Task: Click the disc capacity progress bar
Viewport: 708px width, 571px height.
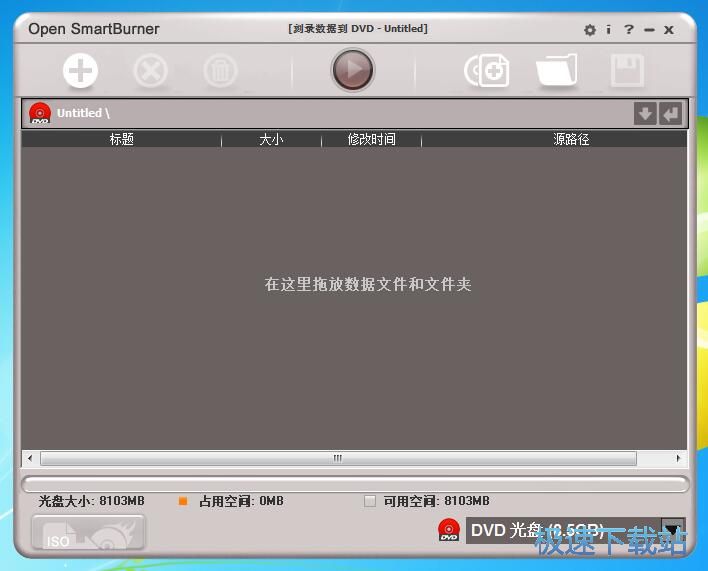Action: 355,484
